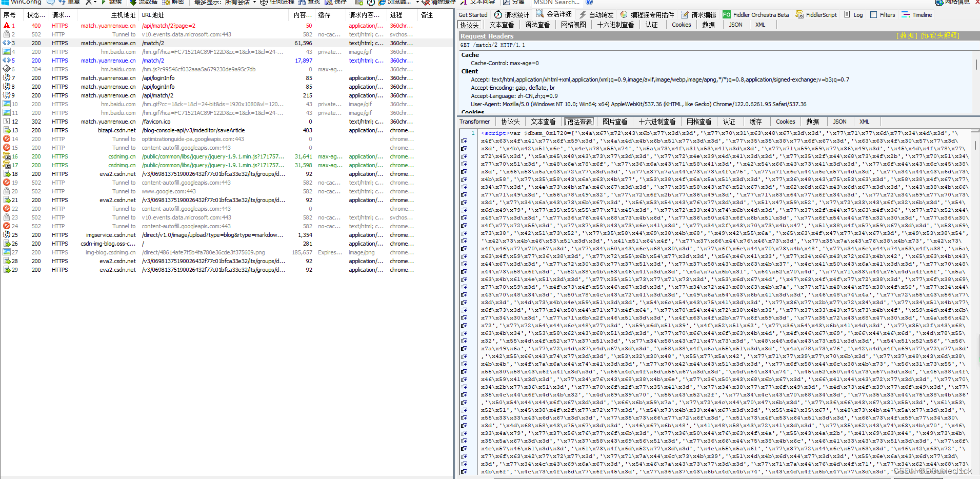Open the remove X dropdown arrow
The width and height of the screenshot is (980, 479).
pos(95,3)
